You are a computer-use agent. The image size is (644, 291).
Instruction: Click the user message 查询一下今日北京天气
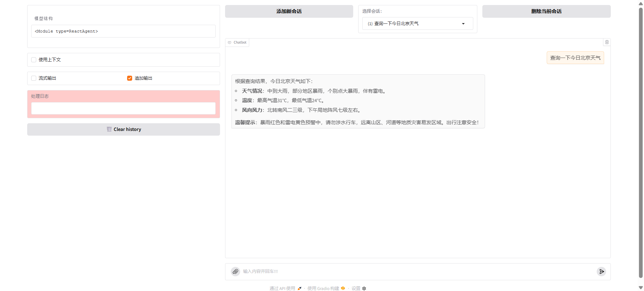[x=575, y=58]
